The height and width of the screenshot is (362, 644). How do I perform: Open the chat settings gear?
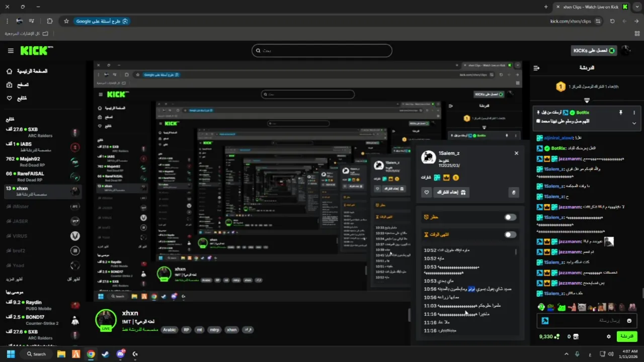[609, 336]
